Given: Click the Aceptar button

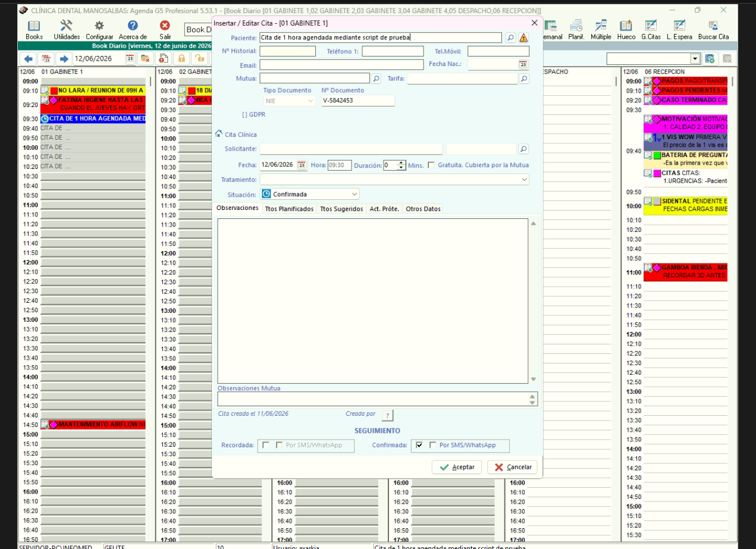Looking at the screenshot, I should tap(457, 467).
